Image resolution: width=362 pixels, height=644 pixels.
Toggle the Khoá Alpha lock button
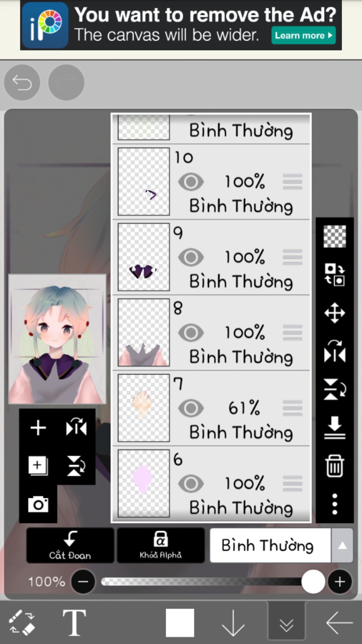[x=161, y=545]
